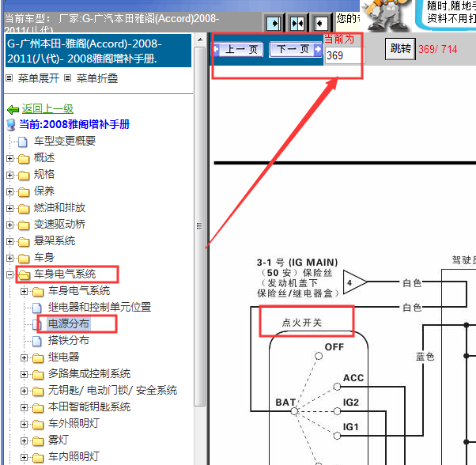Click the 369/ 714 page count text
476x465 pixels.
point(437,49)
